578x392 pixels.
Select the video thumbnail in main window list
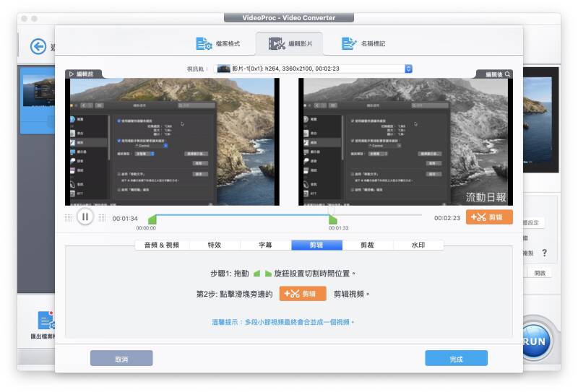click(39, 91)
